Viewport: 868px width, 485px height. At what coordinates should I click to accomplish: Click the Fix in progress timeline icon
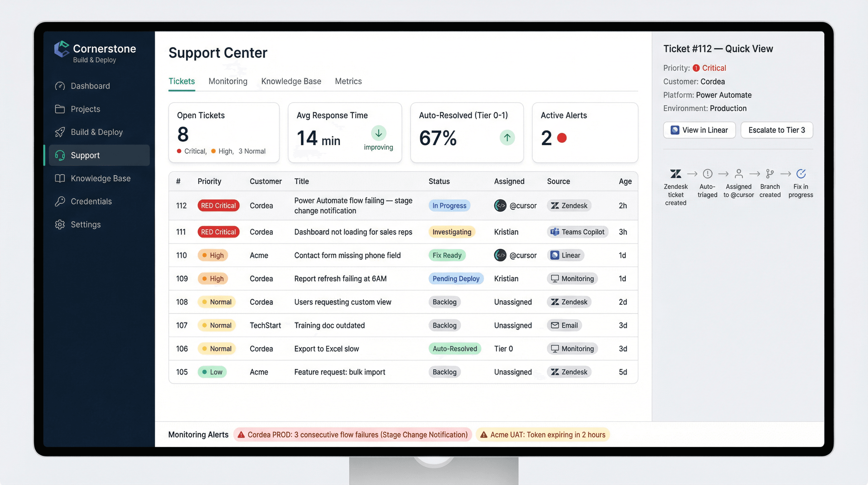pos(801,174)
